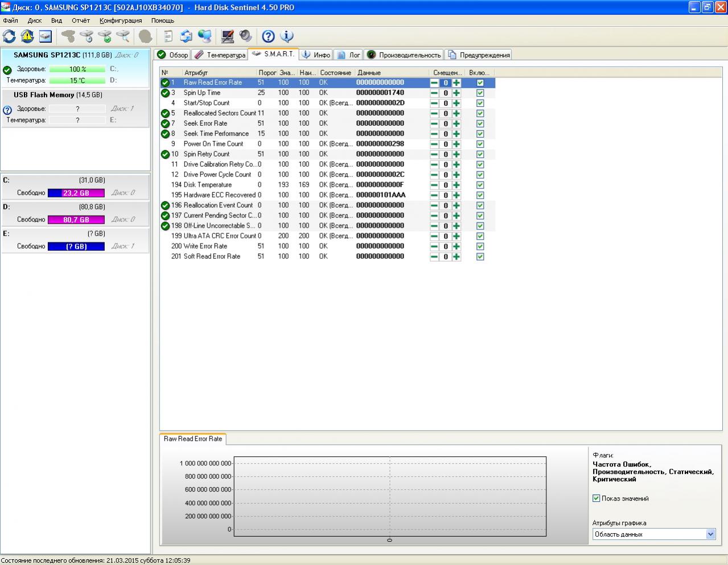
Task: Click the plus button in Hardware ECC Recovered row
Action: [456, 195]
